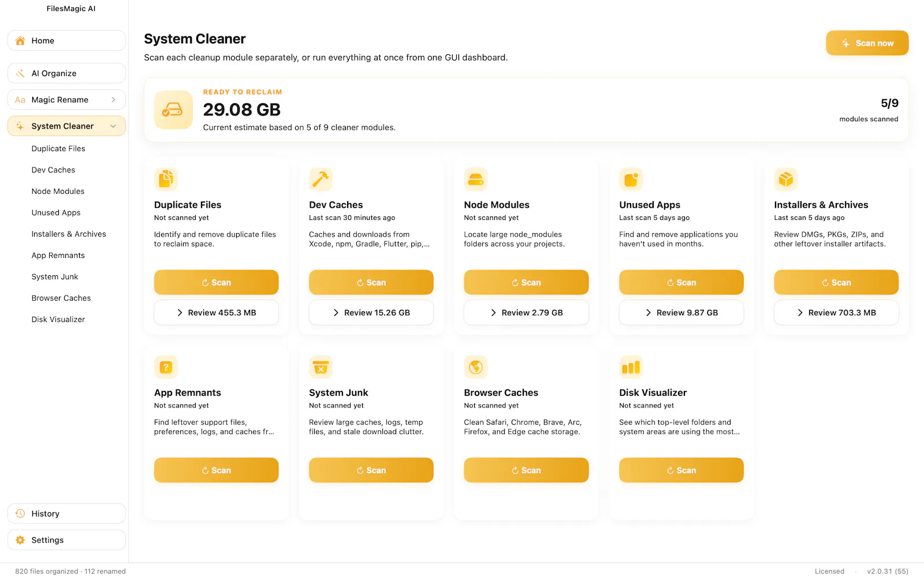Scan the Disk Visualizer module
Viewport: 924px width, 580px height.
coord(681,470)
